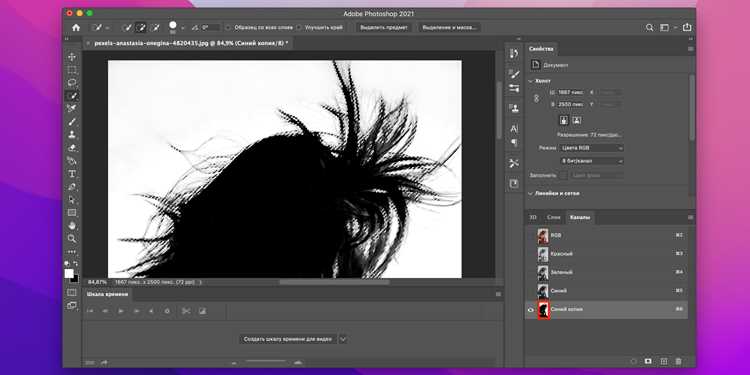Select the Move tool in toolbox
Screen dimensions: 750x375
coord(72,57)
